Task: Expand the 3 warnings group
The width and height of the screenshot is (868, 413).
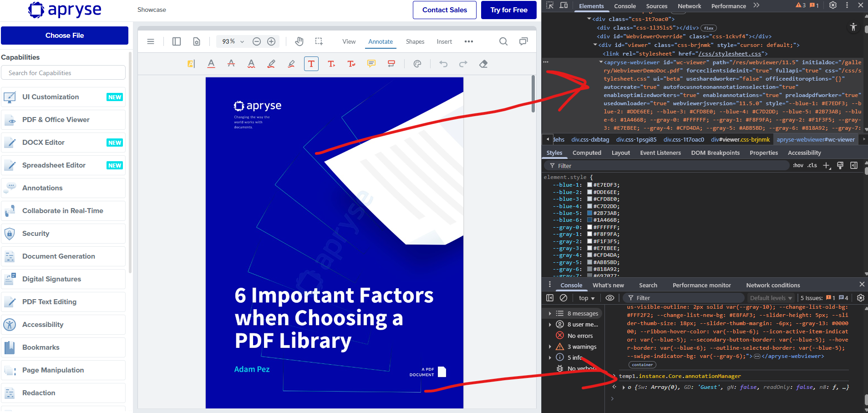Action: 550,347
